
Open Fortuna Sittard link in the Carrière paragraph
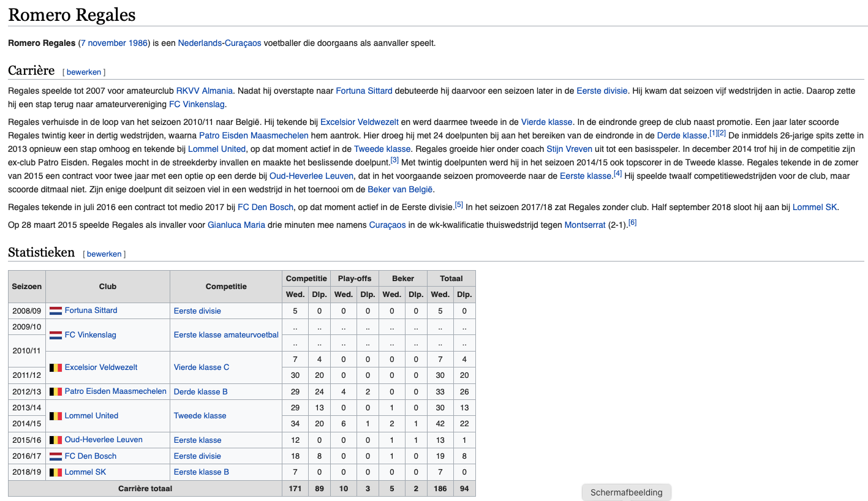point(364,91)
